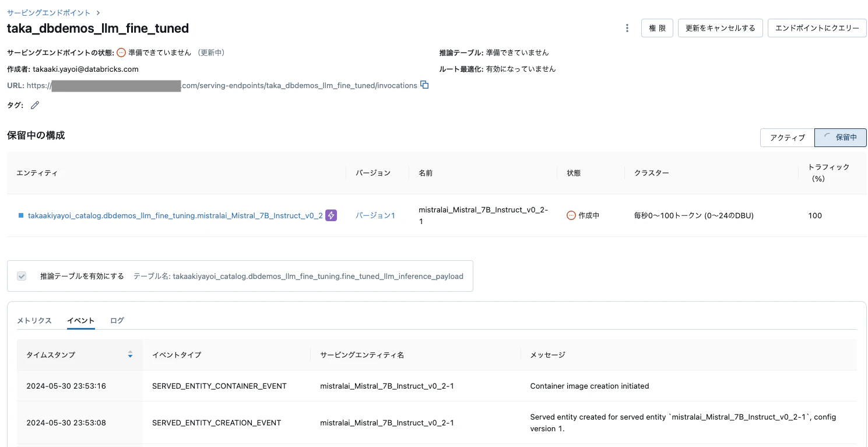Copy the endpoint URL to the clipboard
Viewport: 868px width, 447px height.
[x=425, y=85]
